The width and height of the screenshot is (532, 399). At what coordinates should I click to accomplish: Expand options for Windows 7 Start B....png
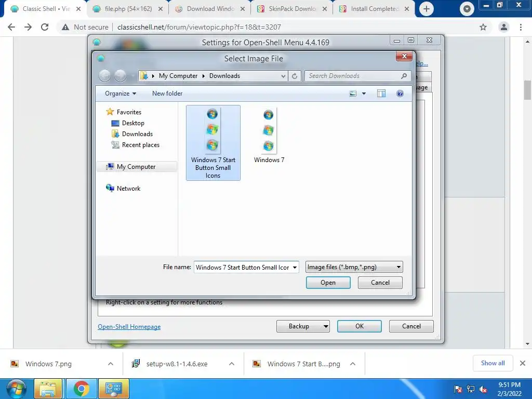tap(353, 364)
